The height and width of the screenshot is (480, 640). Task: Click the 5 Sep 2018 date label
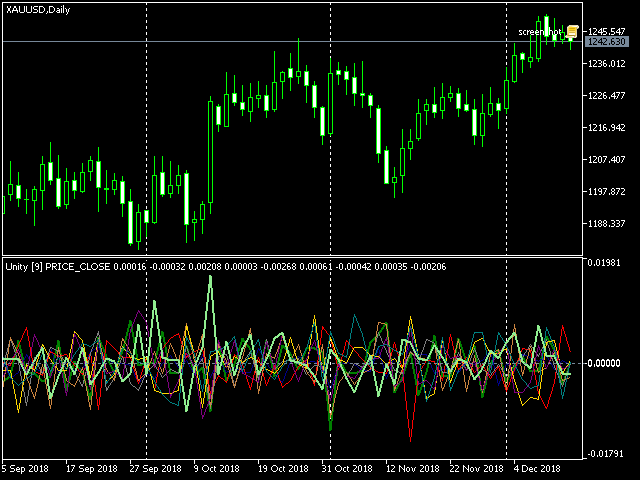tap(25, 469)
